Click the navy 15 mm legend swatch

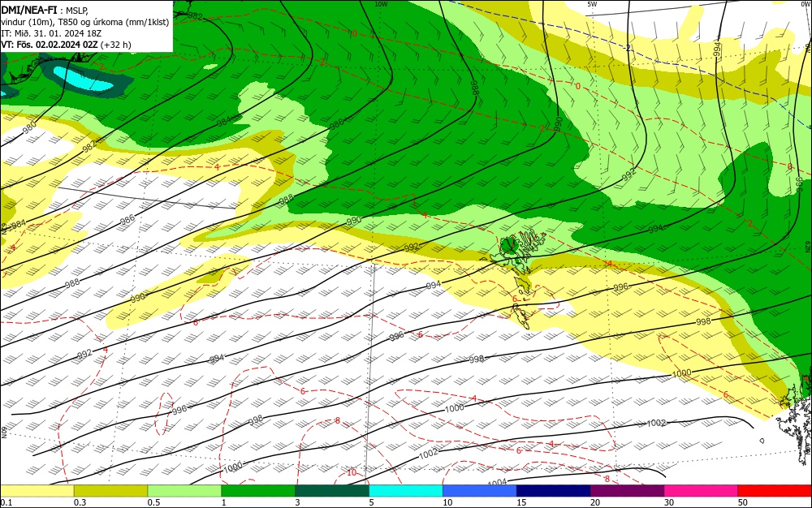point(553,491)
